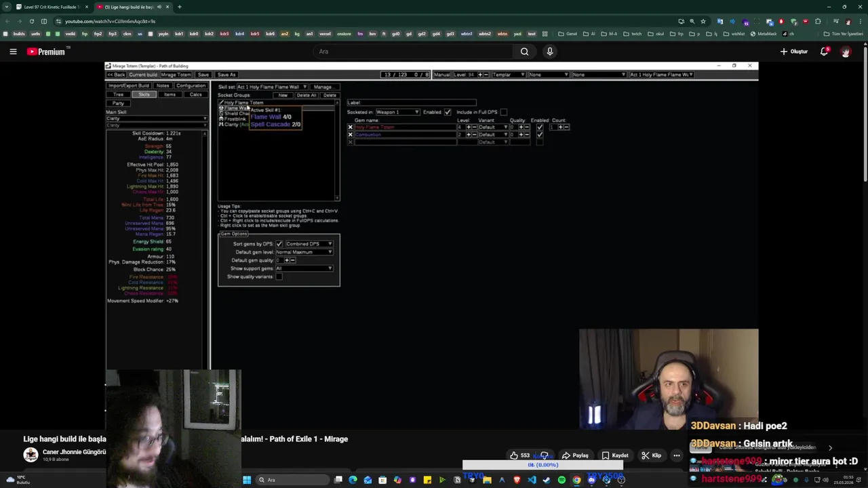Open Holy Flame Totem variant dropdown

click(x=494, y=127)
